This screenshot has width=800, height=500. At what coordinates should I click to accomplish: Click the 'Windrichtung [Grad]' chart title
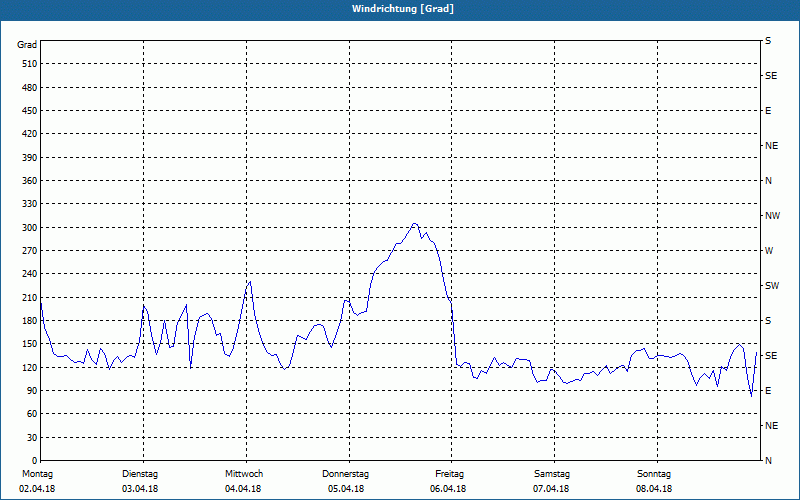pos(403,9)
